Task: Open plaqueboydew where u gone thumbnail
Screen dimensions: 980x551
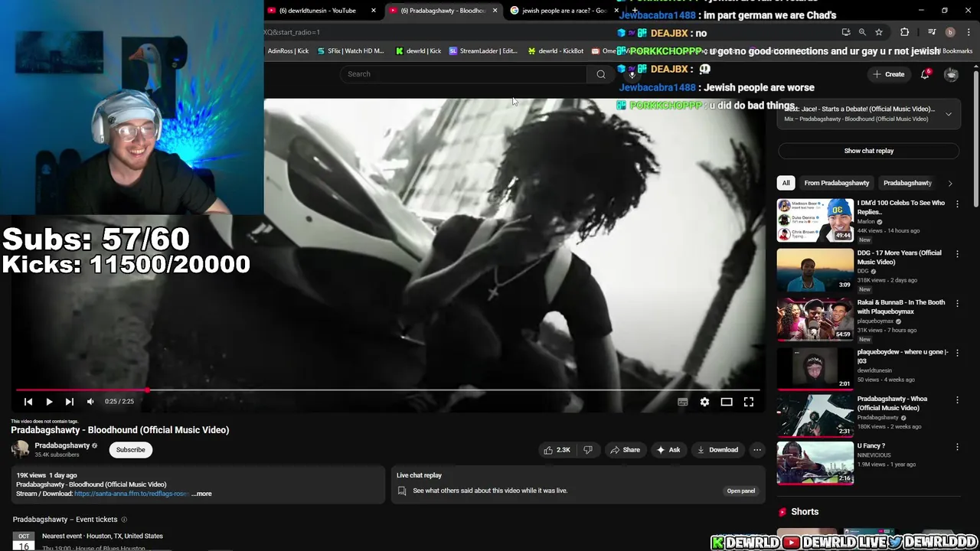Action: (815, 370)
